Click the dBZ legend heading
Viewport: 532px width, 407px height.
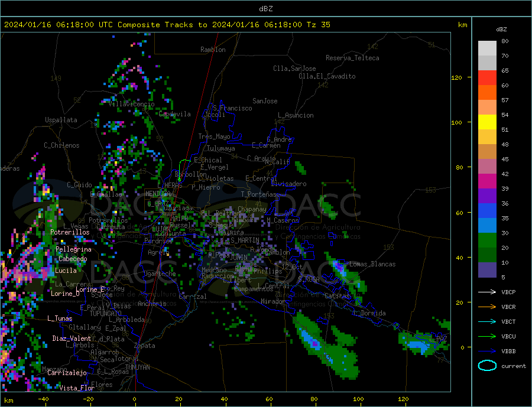tap(501, 30)
